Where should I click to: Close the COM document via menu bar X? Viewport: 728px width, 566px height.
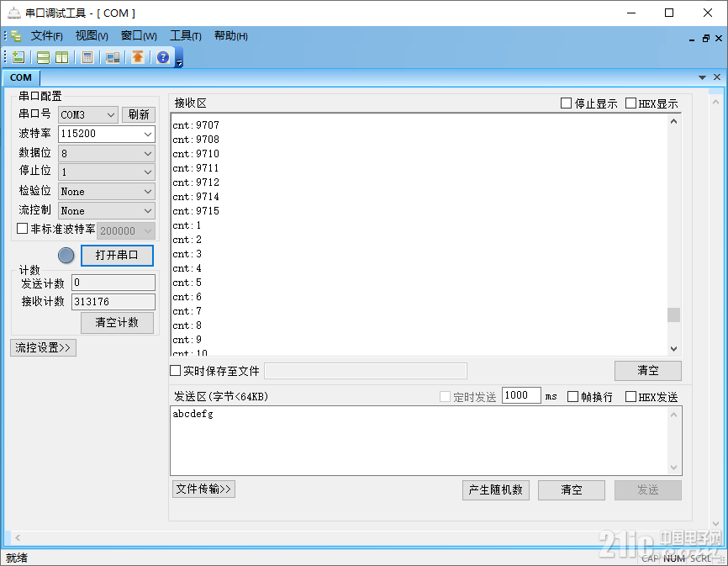coord(719,39)
